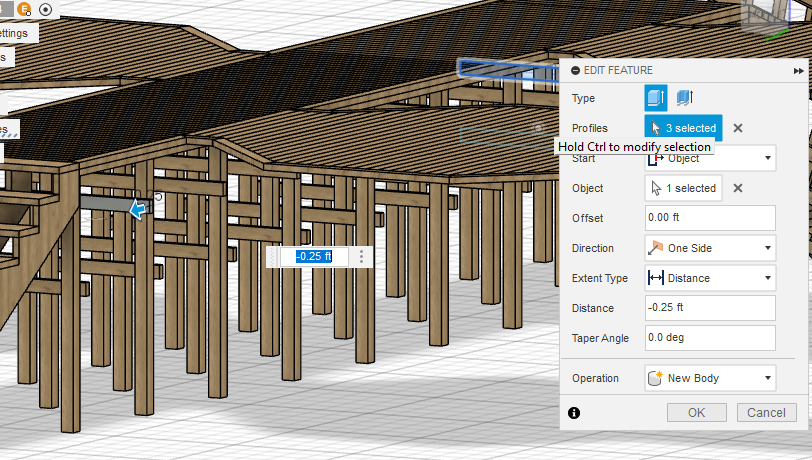Screen dimensions: 812x460
Task: Click the circular record icon at top left
Action: tap(46, 9)
